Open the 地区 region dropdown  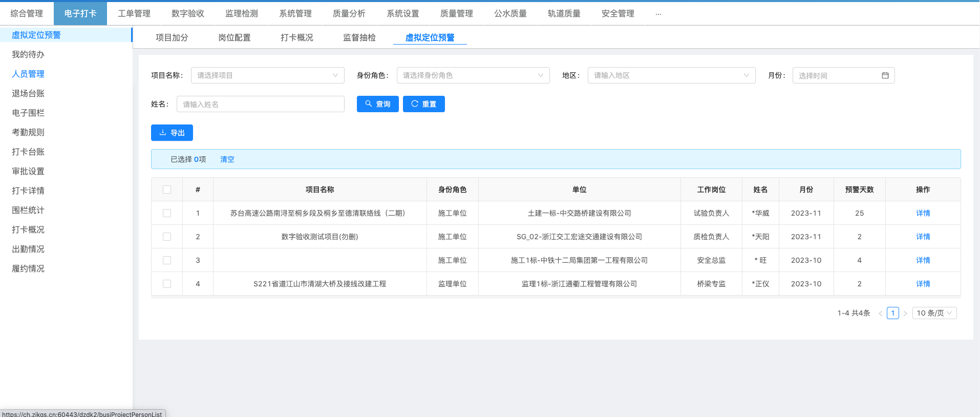coord(672,75)
